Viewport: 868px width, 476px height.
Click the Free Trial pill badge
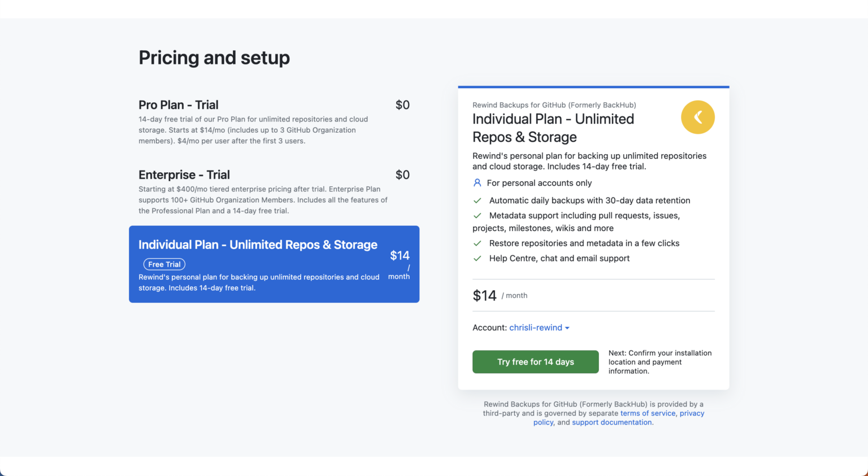click(164, 264)
